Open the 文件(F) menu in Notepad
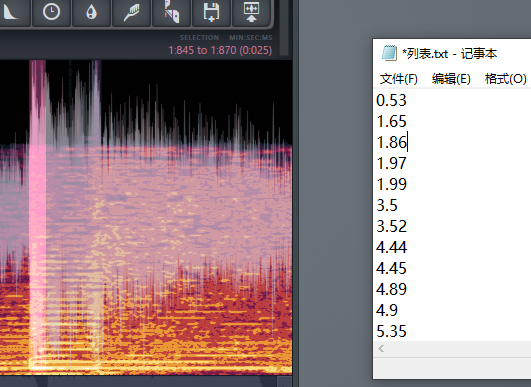 (399, 79)
